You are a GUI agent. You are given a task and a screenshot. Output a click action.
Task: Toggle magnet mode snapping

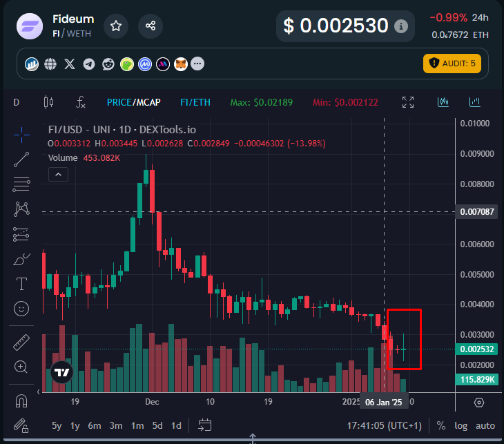click(x=21, y=401)
